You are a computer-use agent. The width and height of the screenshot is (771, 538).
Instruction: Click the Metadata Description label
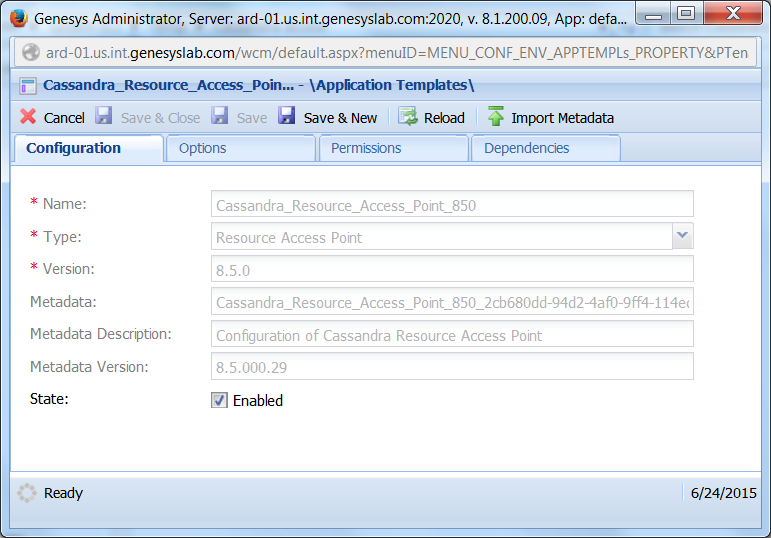pos(101,334)
